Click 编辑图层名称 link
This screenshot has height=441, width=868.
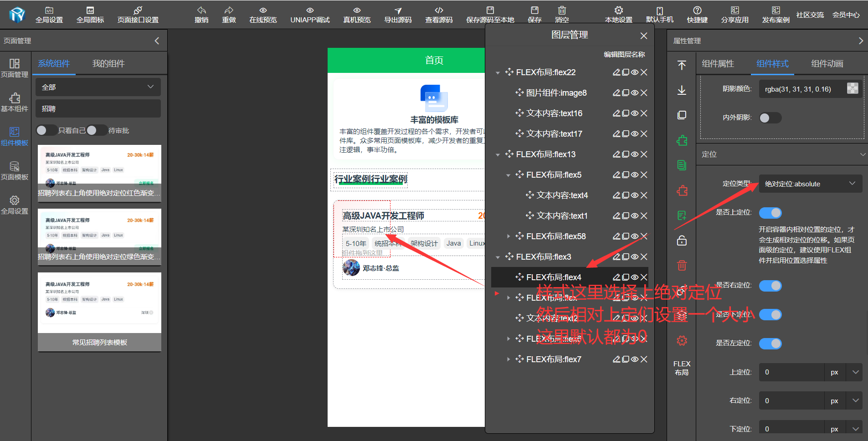click(x=624, y=54)
